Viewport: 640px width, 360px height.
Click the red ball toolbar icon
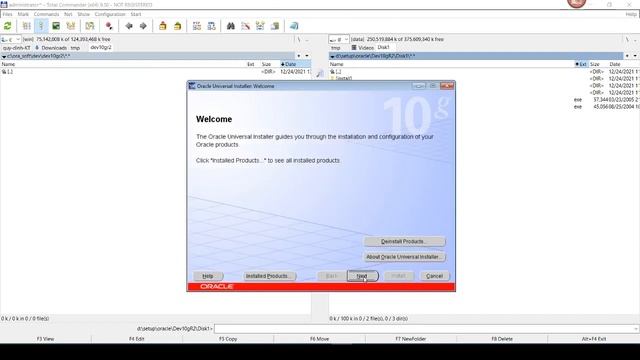pos(109,26)
